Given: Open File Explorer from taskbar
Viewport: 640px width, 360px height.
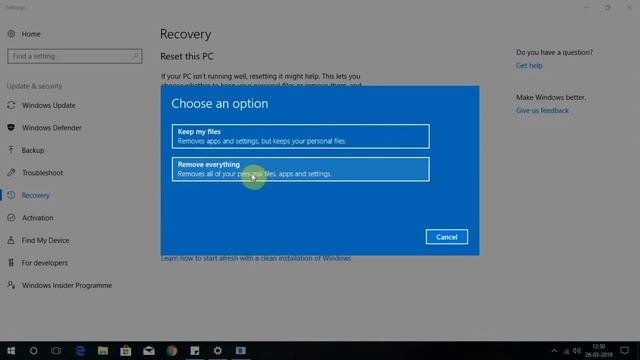Looking at the screenshot, I should coord(103,351).
